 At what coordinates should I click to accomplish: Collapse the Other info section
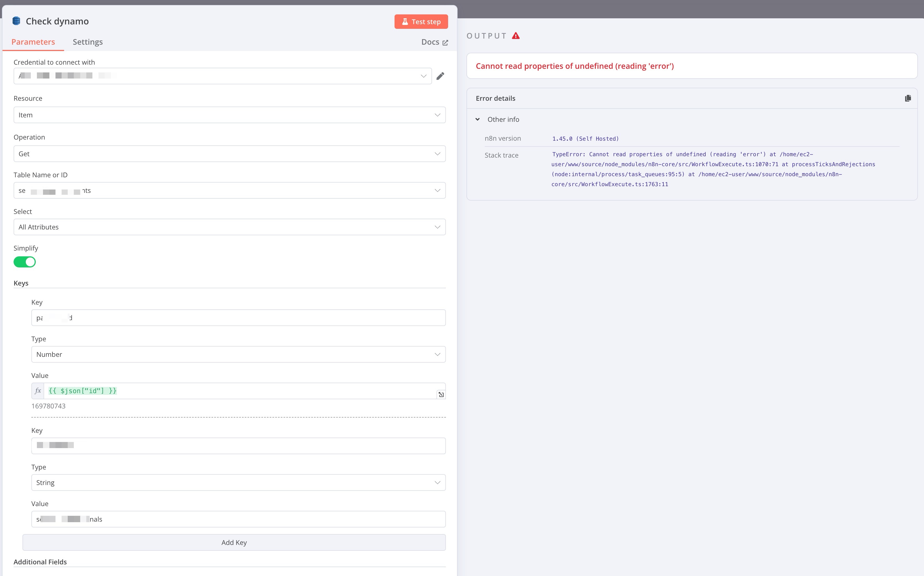(x=478, y=120)
